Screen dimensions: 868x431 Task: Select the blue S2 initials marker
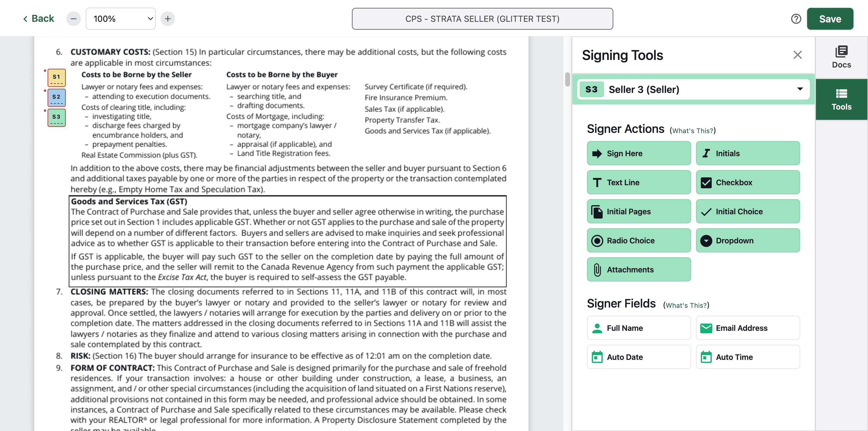(56, 97)
